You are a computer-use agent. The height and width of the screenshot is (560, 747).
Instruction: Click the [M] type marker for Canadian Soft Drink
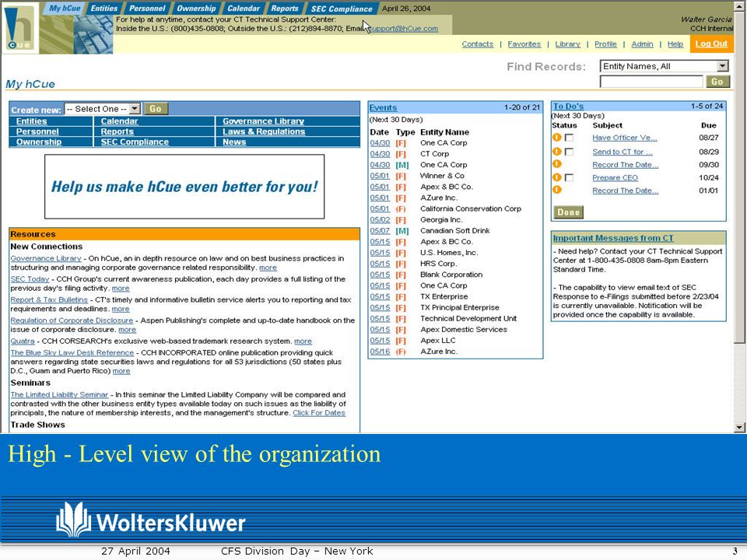pos(402,231)
